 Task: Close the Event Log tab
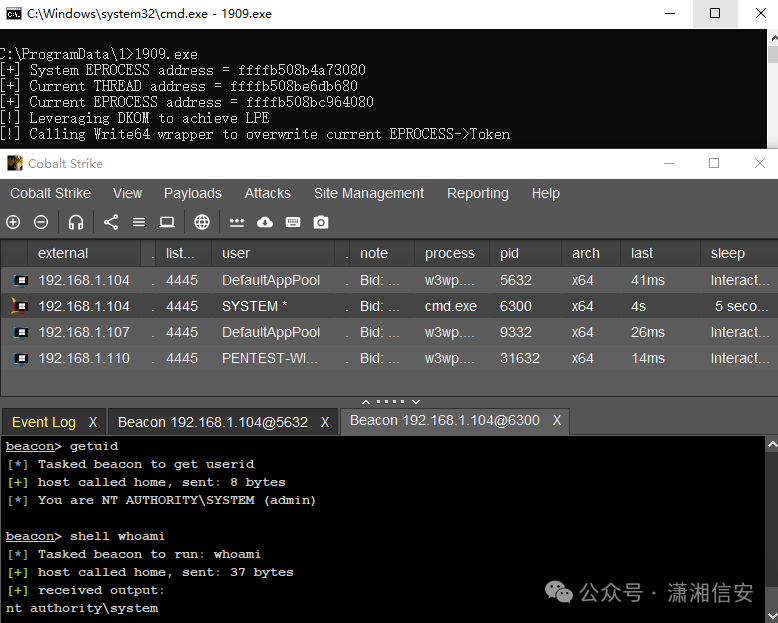click(93, 422)
